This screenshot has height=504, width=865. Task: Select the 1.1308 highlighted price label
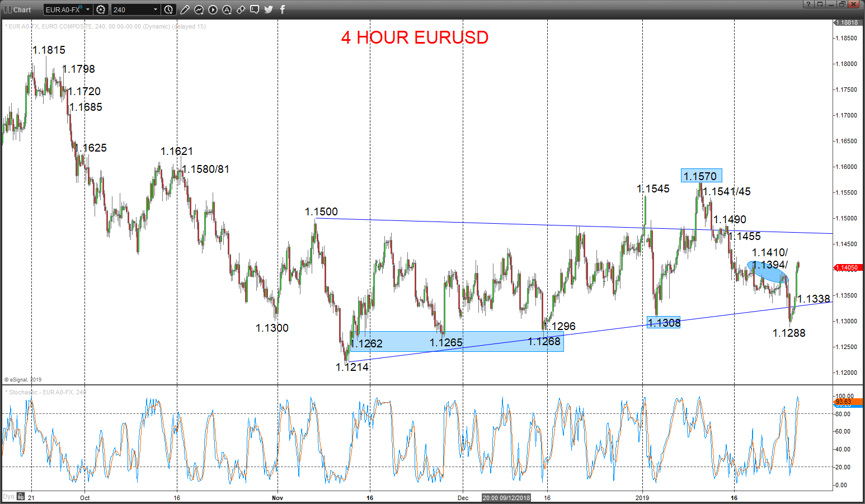tap(664, 322)
